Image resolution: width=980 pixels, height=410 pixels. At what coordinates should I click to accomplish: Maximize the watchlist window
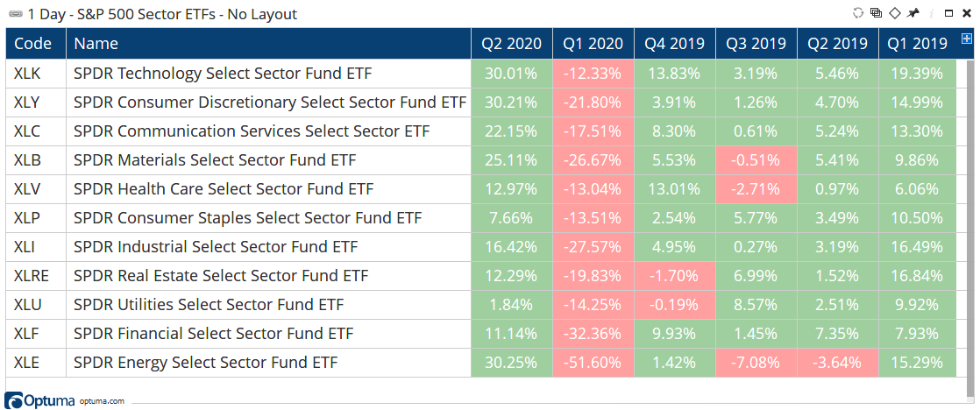tap(948, 12)
